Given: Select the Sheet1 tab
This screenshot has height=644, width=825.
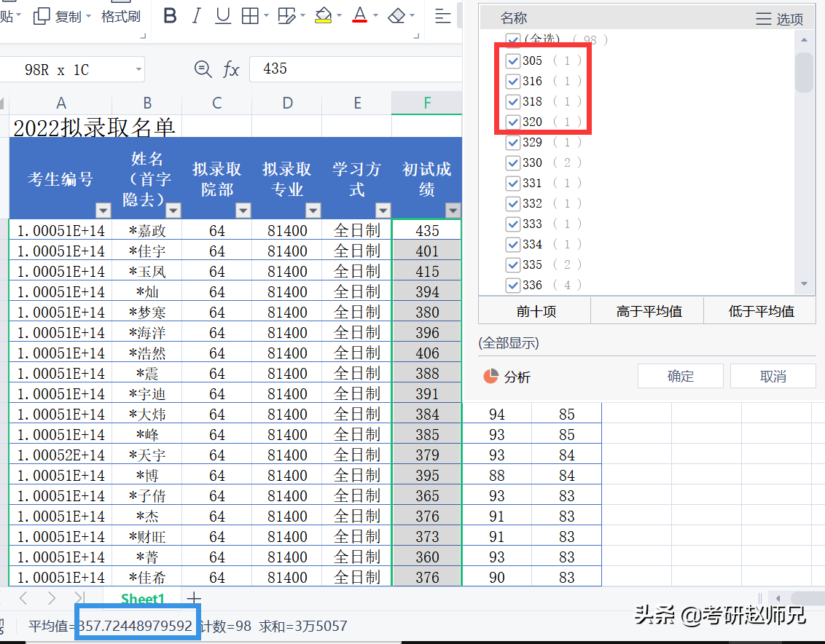Looking at the screenshot, I should [x=142, y=598].
